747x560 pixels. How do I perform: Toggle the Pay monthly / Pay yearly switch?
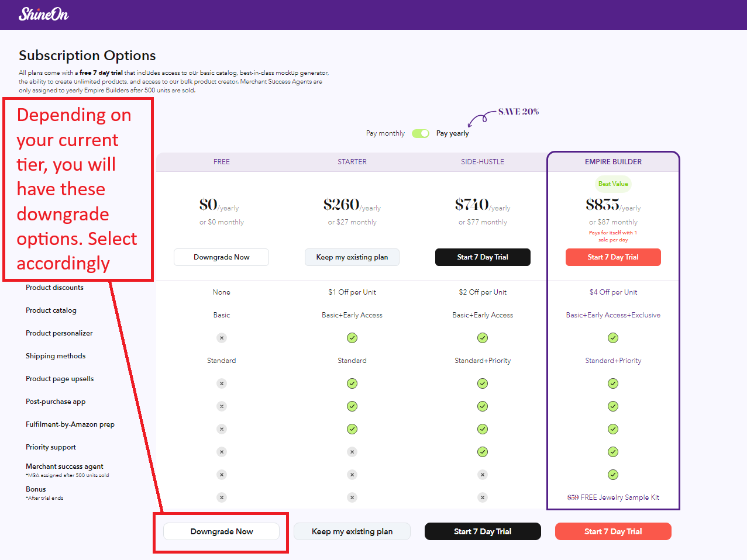421,133
